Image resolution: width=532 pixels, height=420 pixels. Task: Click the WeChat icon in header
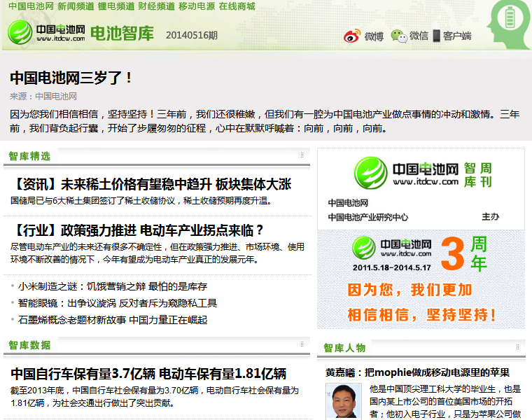[x=398, y=36]
